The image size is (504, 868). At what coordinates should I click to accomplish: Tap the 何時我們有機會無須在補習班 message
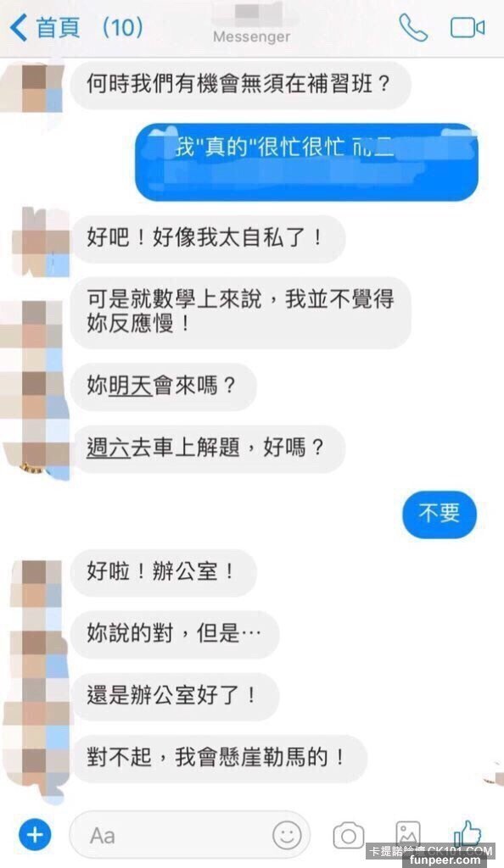(x=240, y=85)
